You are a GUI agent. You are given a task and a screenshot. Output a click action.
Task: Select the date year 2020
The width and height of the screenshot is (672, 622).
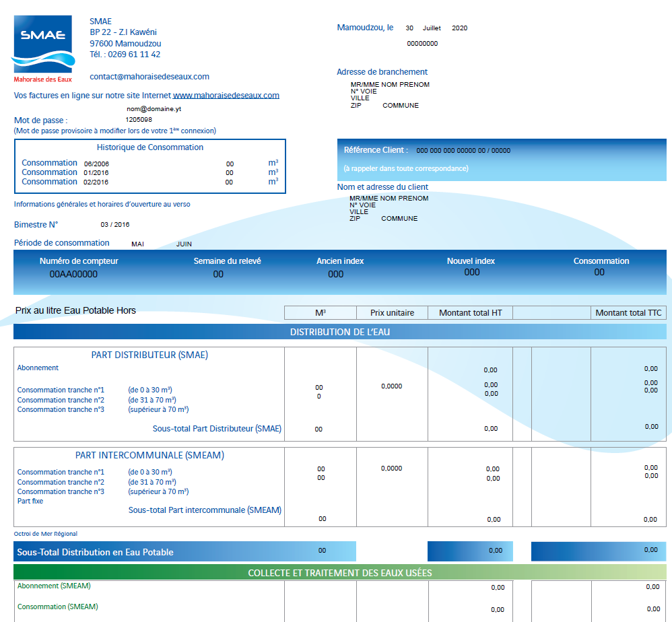click(459, 28)
